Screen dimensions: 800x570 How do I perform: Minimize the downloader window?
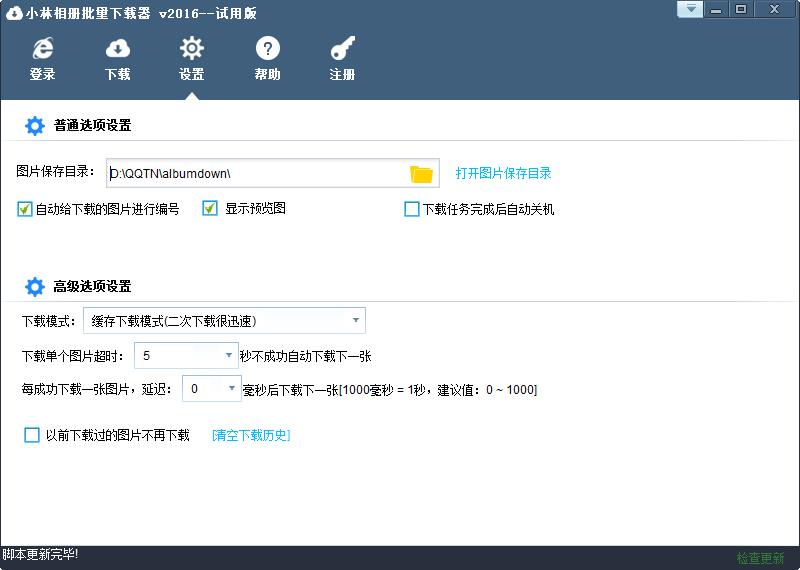716,10
